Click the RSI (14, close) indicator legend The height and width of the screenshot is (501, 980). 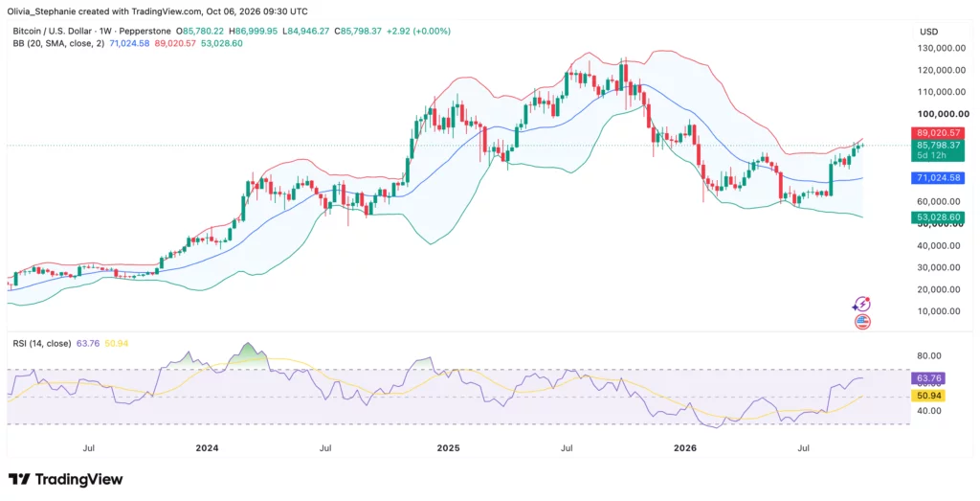coord(41,343)
